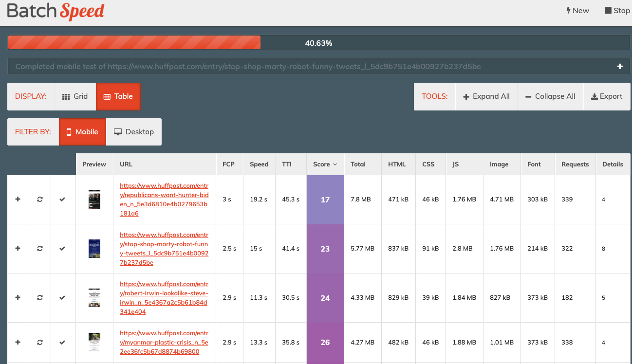Click the 40.63% progress bar

click(318, 43)
